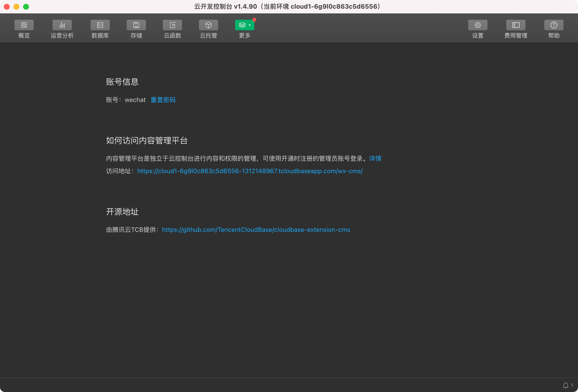Open 运营分析 bar chart icon
The height and width of the screenshot is (392, 578).
tap(62, 25)
